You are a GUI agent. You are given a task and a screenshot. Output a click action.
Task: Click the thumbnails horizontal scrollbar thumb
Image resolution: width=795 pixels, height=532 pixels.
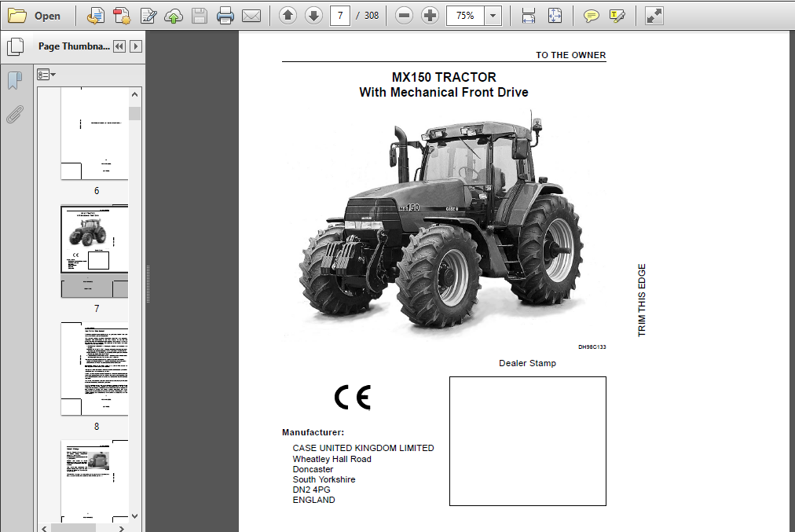74,528
